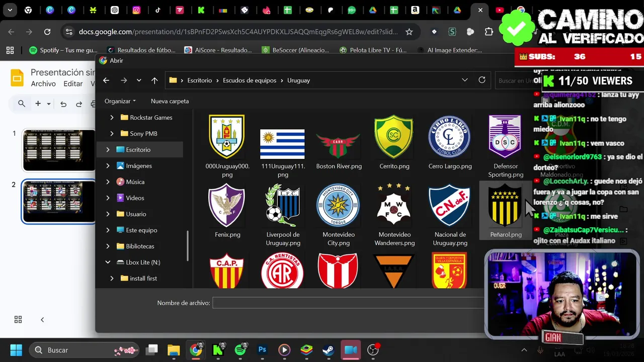This screenshot has width=644, height=362.
Task: Open the new slide layout dropdown arrow
Action: pos(49,104)
